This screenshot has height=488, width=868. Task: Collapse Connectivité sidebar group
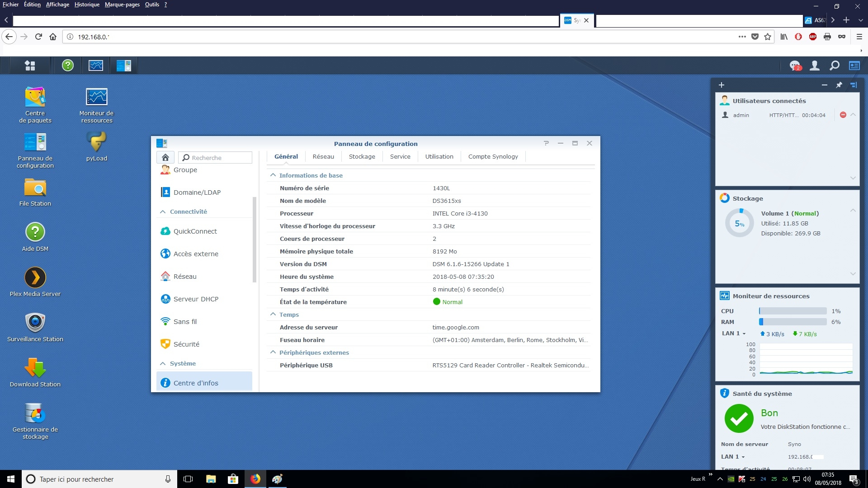[163, 211]
